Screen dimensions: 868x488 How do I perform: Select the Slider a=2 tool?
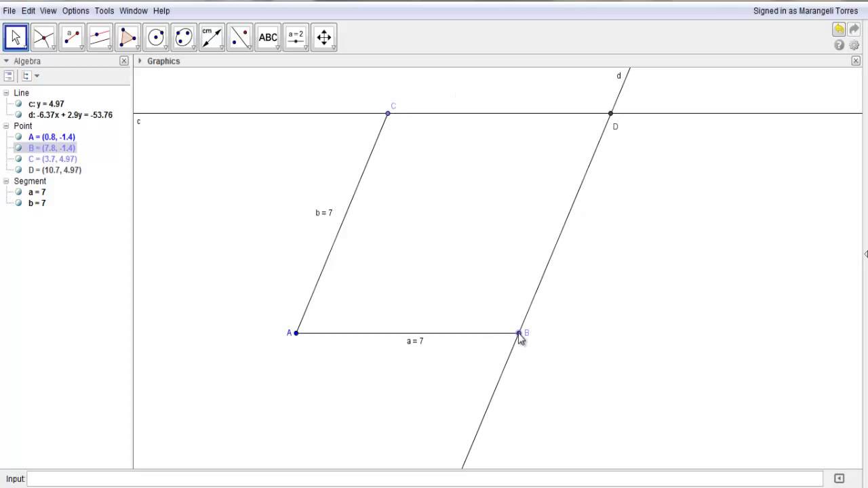pos(296,37)
